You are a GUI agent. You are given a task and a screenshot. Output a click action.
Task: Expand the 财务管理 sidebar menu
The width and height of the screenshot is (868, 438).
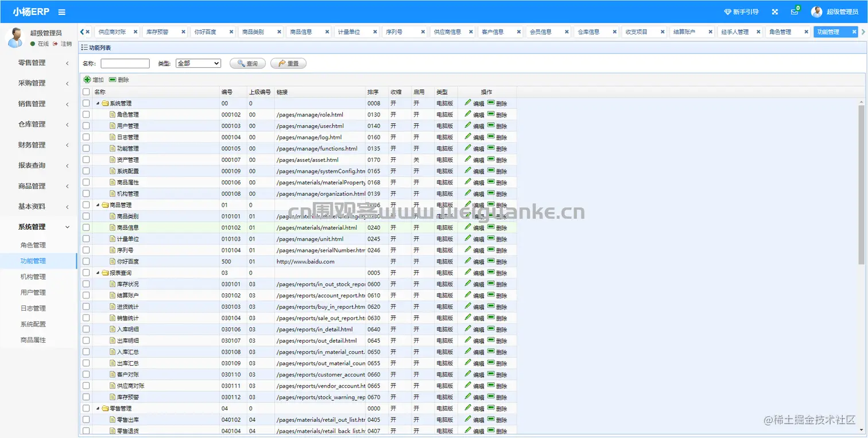[x=38, y=145]
